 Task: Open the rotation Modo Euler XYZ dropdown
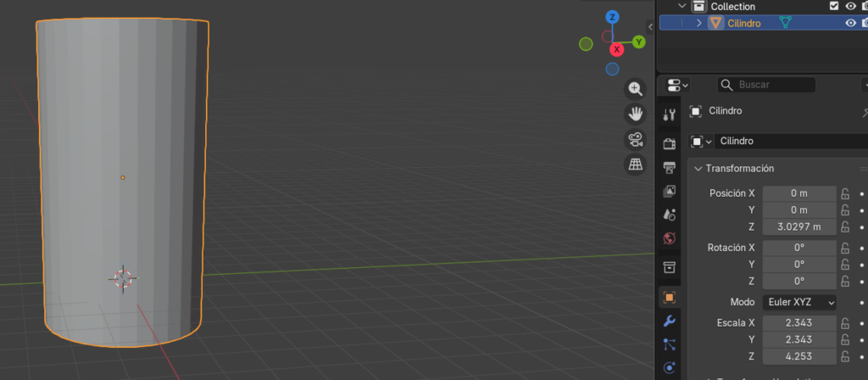point(799,303)
